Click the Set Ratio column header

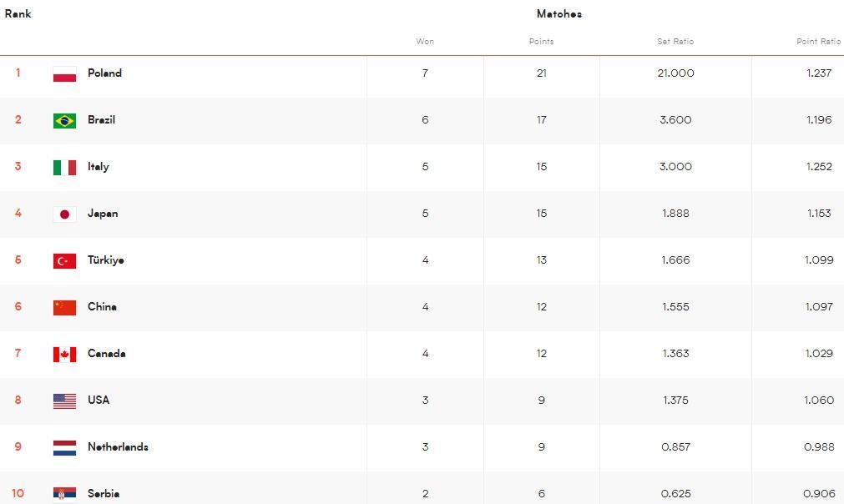pos(675,42)
